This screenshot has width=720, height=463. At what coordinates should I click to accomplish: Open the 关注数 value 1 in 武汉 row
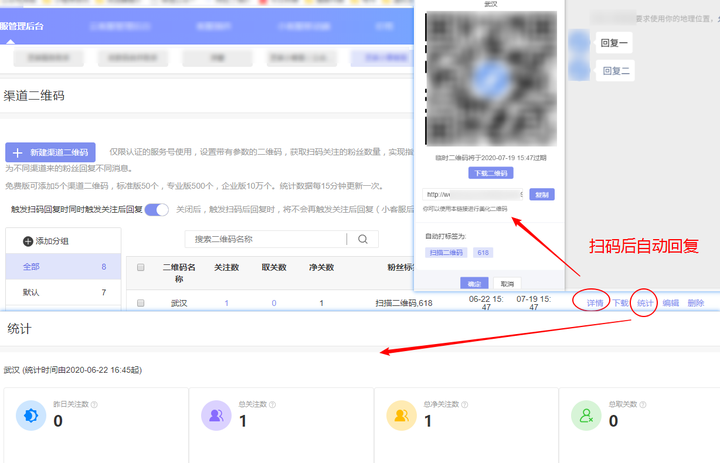pos(226,303)
